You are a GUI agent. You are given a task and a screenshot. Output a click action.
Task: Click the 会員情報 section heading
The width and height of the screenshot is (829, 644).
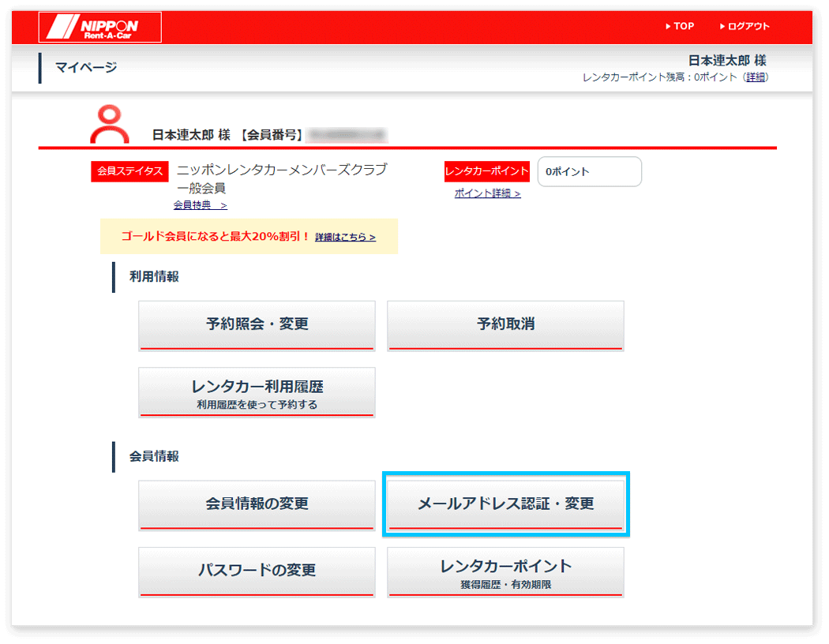[155, 456]
